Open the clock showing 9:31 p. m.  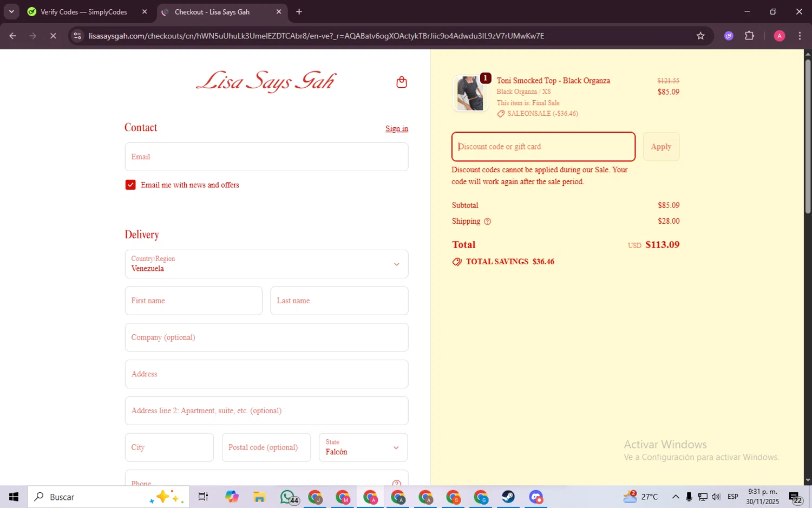(x=763, y=497)
